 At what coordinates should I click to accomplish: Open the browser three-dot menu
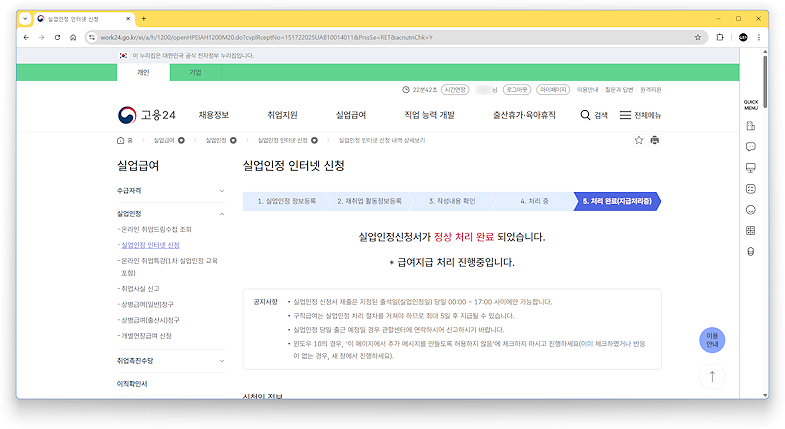click(759, 38)
